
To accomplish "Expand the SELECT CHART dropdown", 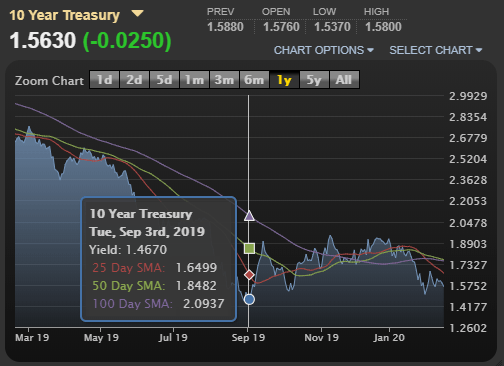I will coord(436,50).
